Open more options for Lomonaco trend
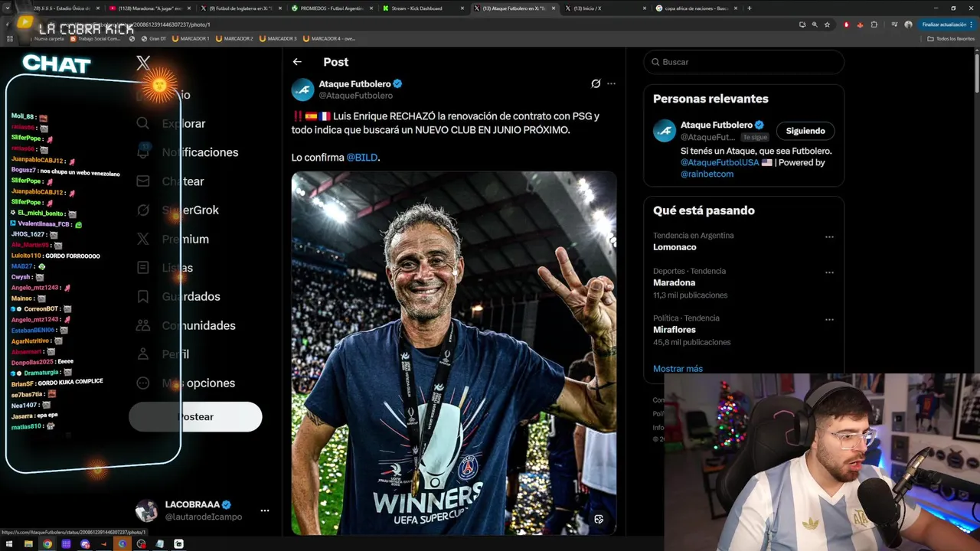The width and height of the screenshot is (980, 551). pyautogui.click(x=829, y=236)
